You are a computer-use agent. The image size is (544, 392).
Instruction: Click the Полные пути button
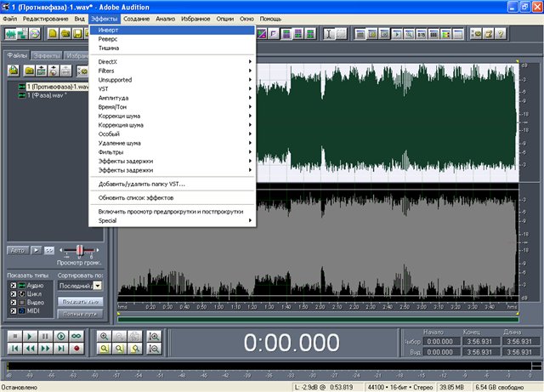click(81, 315)
